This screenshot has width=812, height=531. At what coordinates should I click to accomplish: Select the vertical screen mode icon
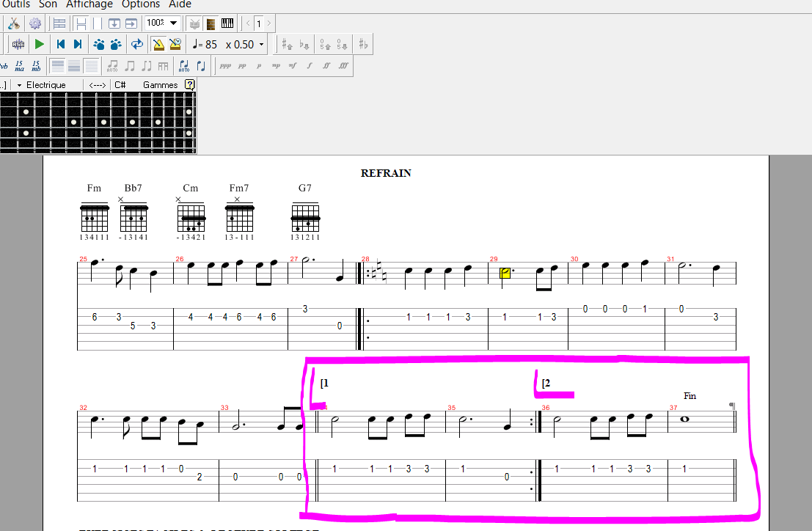point(114,23)
